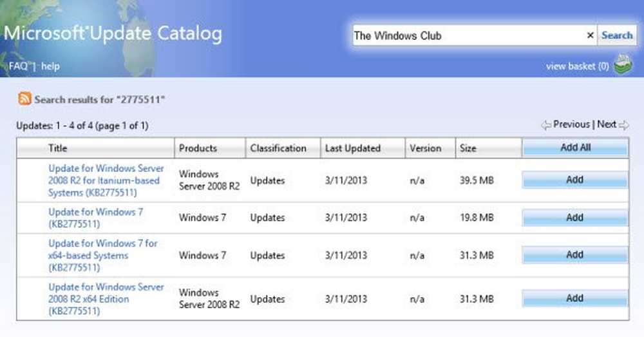Sort results by Title column header
The width and height of the screenshot is (644, 337).
[58, 148]
